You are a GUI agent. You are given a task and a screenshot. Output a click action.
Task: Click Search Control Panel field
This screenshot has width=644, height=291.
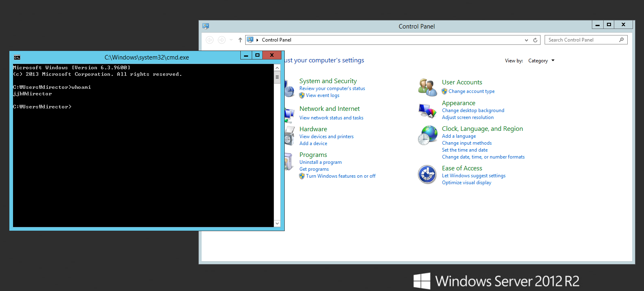coord(586,40)
